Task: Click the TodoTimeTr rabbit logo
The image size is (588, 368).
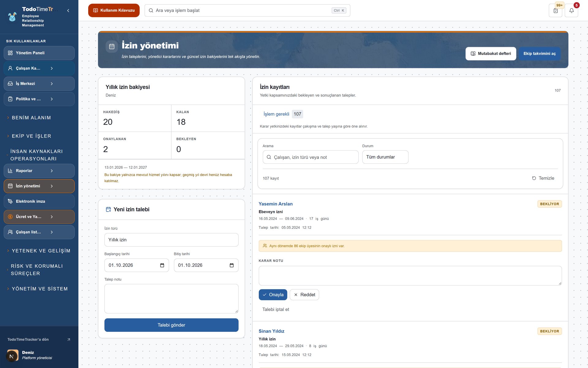Action: pos(12,17)
